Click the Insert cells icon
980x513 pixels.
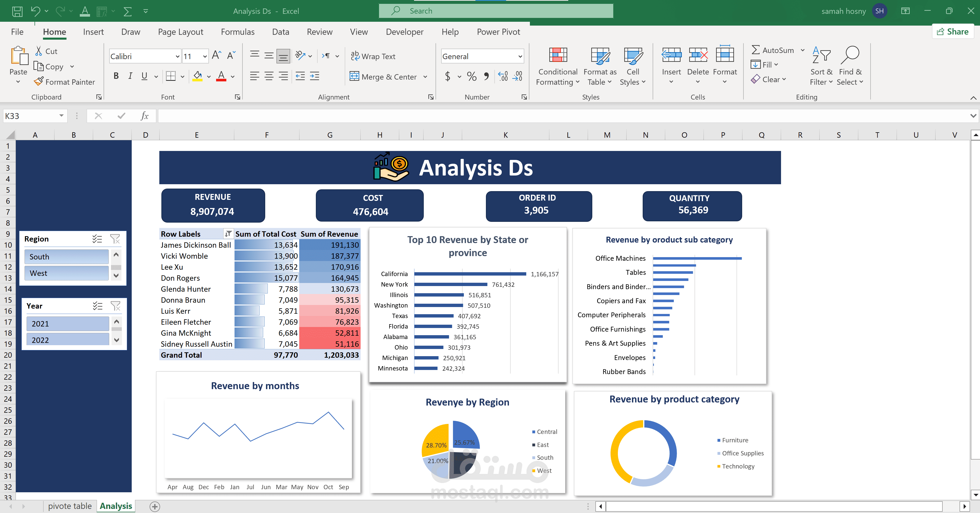tap(672, 56)
